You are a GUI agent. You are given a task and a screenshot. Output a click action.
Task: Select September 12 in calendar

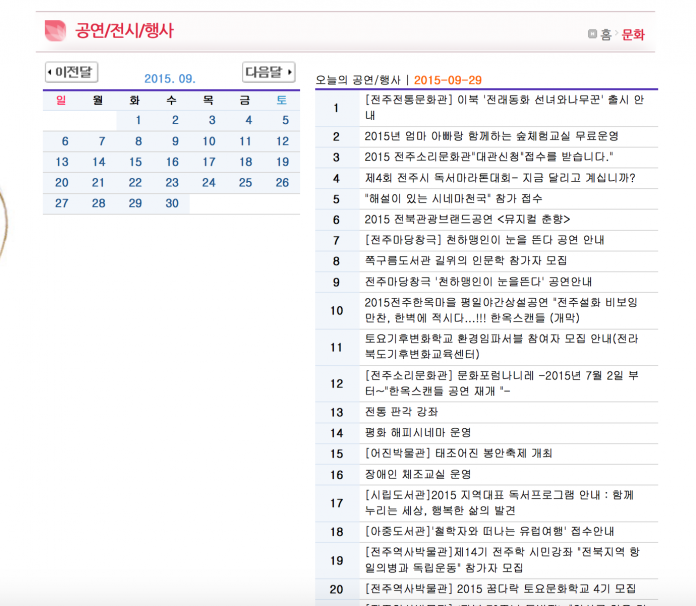click(282, 141)
